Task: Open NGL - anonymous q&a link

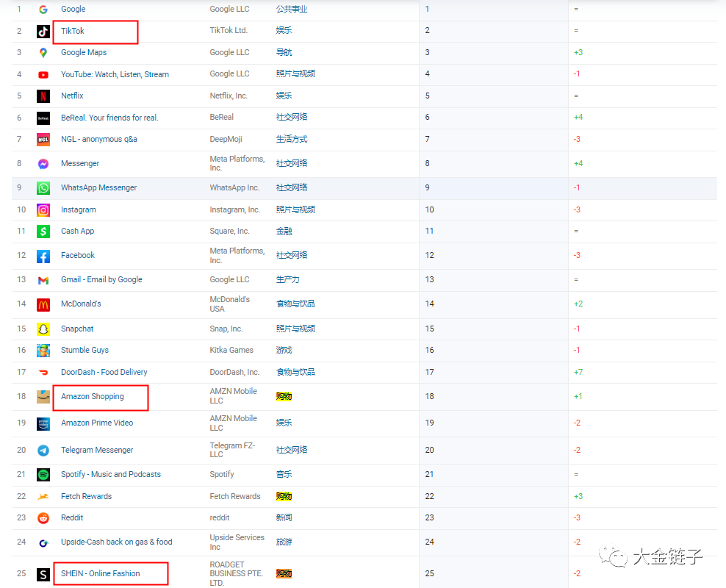Action: (99, 139)
